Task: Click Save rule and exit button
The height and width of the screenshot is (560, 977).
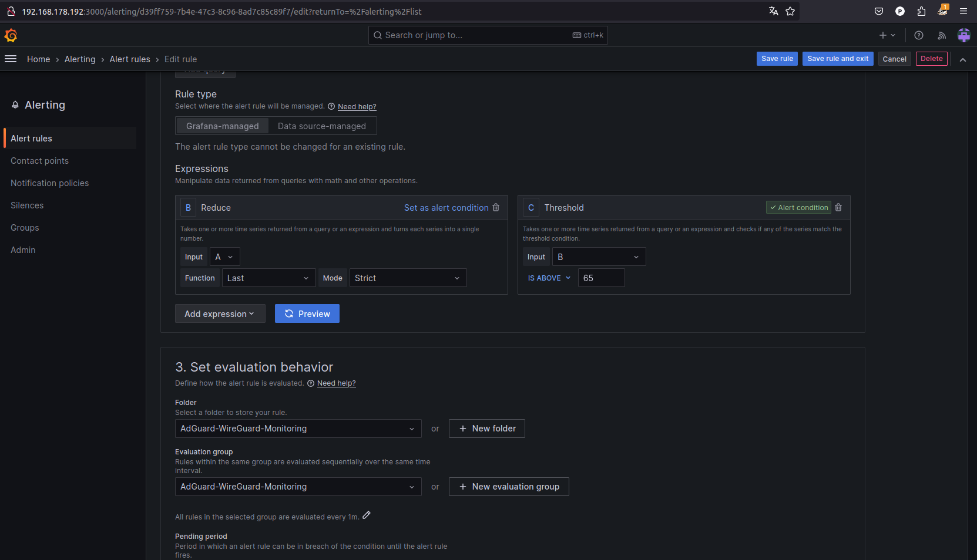Action: [x=838, y=59]
